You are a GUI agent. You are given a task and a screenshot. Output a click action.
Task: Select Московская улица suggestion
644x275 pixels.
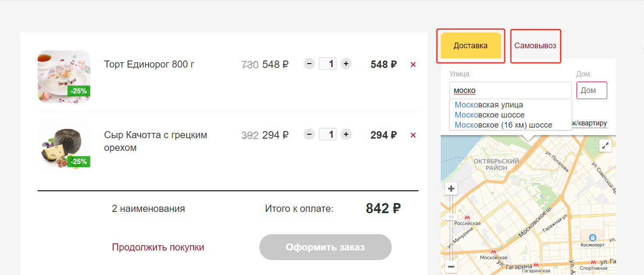pyautogui.click(x=489, y=105)
